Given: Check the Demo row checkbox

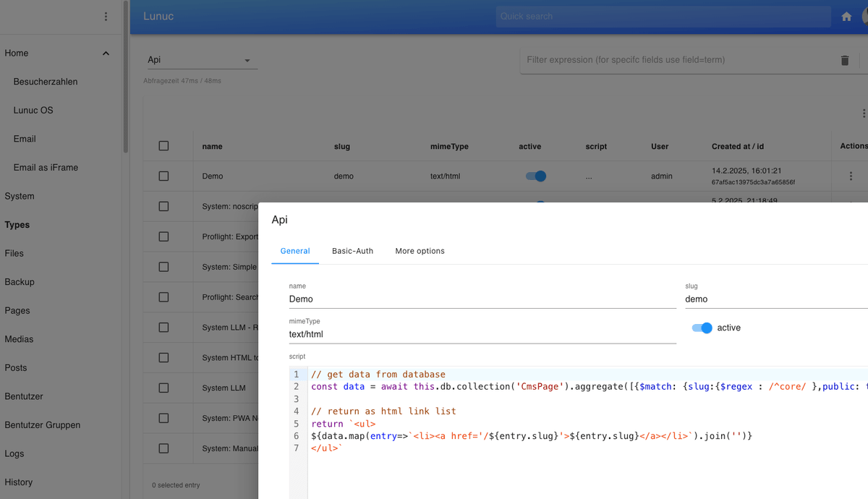Looking at the screenshot, I should [x=163, y=176].
